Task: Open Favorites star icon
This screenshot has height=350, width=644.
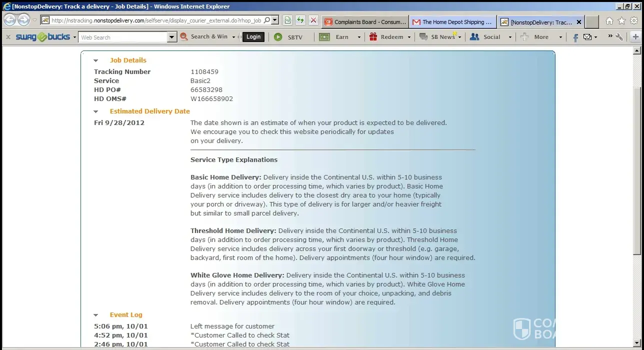Action: (x=621, y=21)
